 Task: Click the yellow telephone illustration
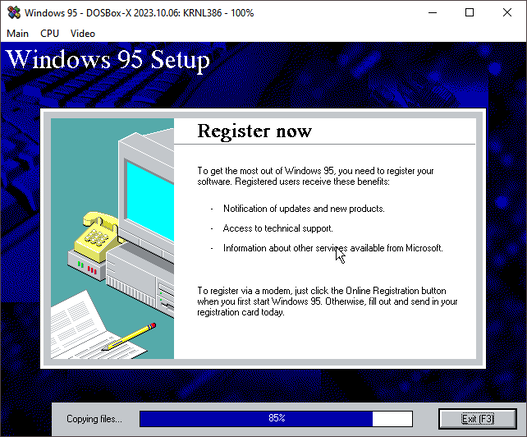pos(96,236)
